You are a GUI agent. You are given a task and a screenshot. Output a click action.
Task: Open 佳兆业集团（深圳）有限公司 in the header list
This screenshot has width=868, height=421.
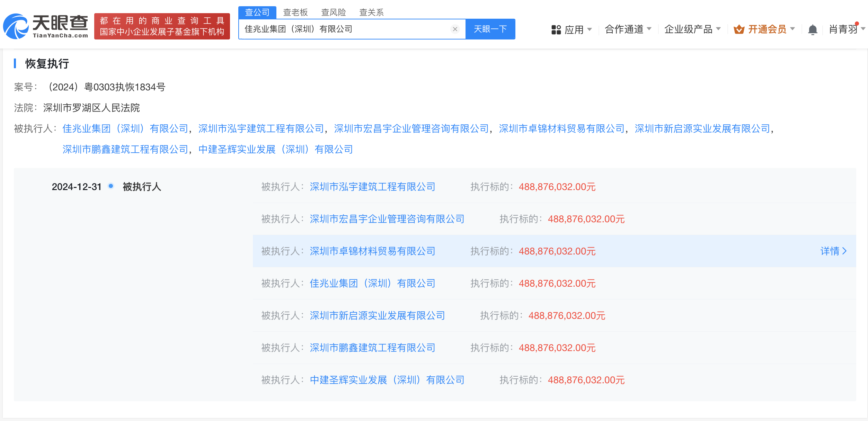click(125, 129)
